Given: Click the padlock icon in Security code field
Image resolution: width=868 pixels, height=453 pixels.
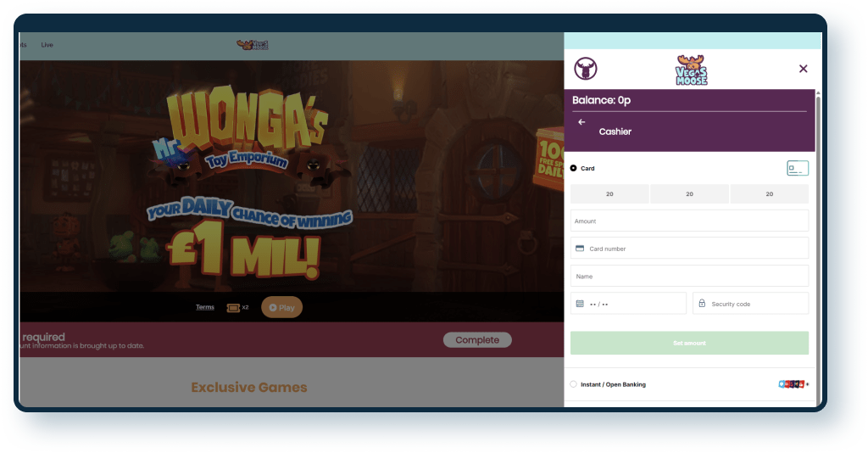Looking at the screenshot, I should coord(702,303).
